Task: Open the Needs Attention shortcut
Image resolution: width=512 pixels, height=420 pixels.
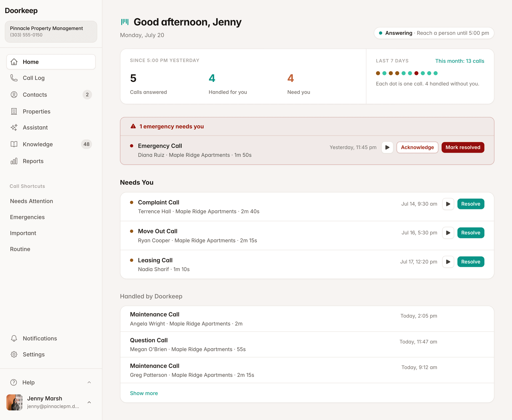Action: pyautogui.click(x=31, y=201)
